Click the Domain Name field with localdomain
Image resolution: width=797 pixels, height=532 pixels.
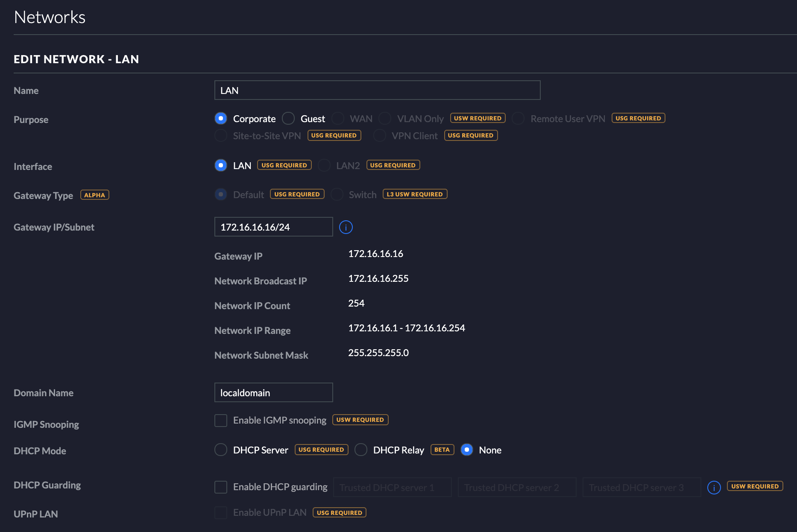[274, 392]
